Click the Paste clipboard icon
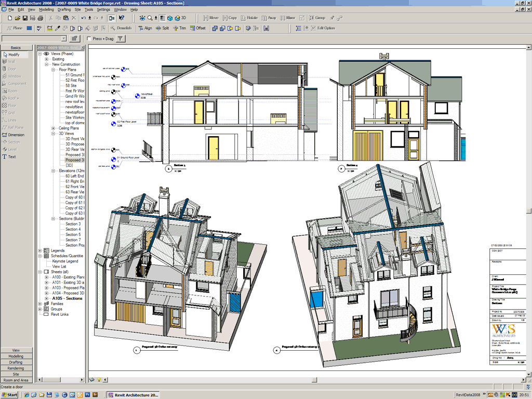This screenshot has height=399, width=532. (x=66, y=18)
